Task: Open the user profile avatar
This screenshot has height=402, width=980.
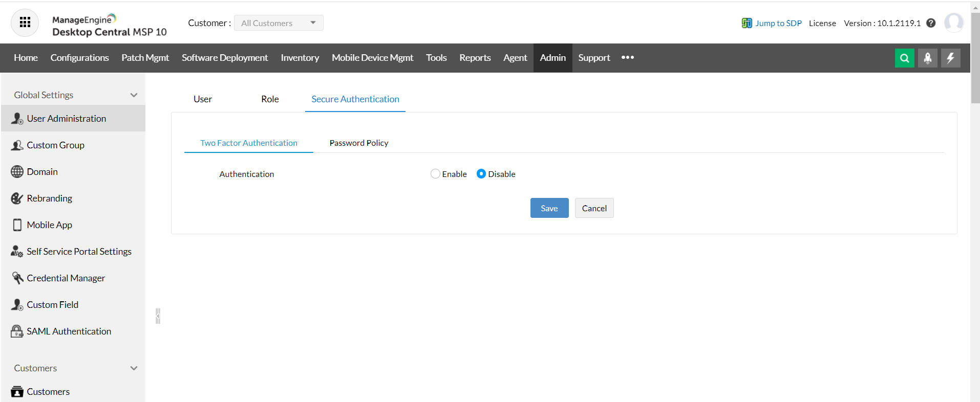Action: point(953,23)
